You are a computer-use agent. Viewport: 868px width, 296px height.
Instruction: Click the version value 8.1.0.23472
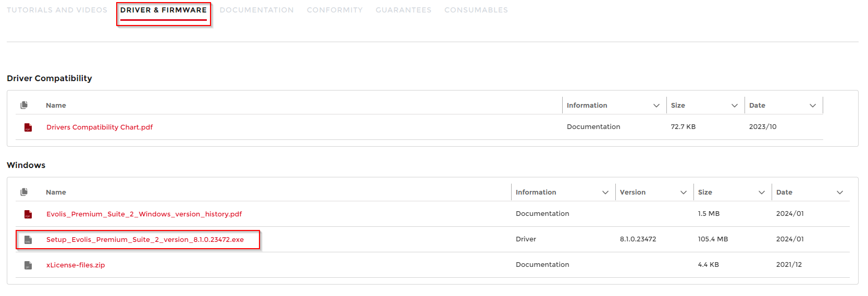coord(638,239)
